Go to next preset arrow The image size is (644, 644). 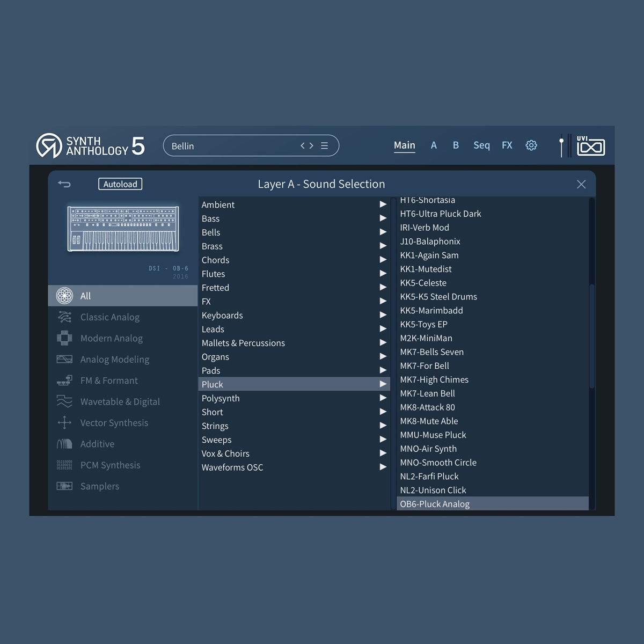311,145
